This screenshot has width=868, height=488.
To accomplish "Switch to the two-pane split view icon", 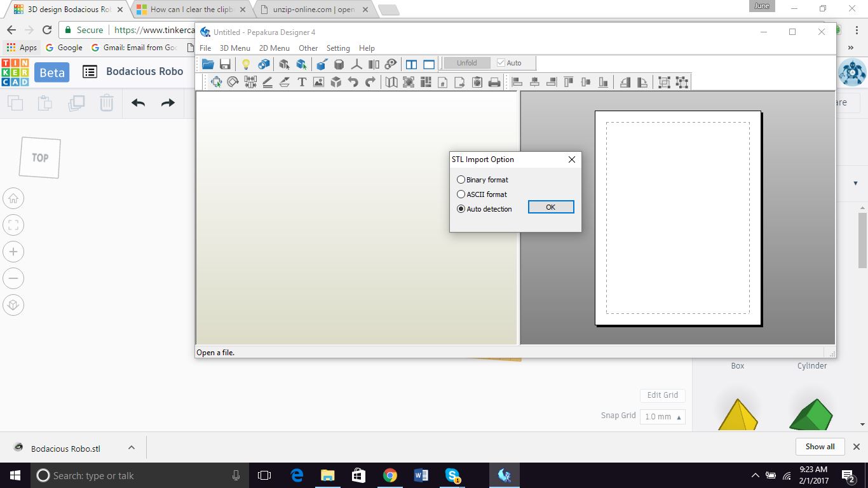I will coord(412,64).
